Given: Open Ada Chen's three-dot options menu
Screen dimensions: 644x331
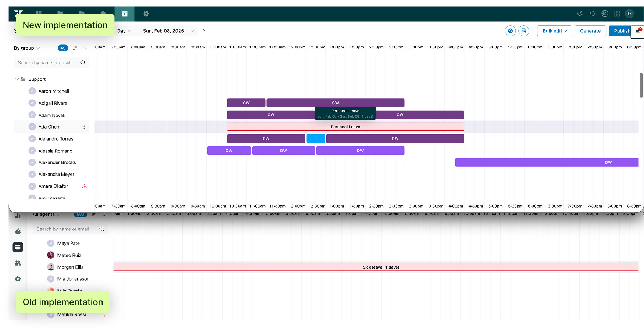Looking at the screenshot, I should click(84, 127).
